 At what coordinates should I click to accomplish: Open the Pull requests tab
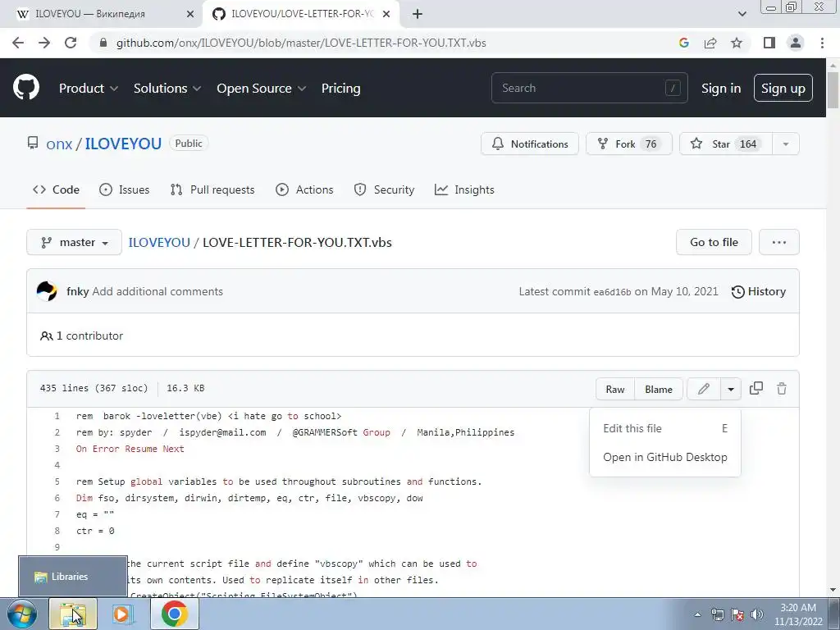[212, 189]
